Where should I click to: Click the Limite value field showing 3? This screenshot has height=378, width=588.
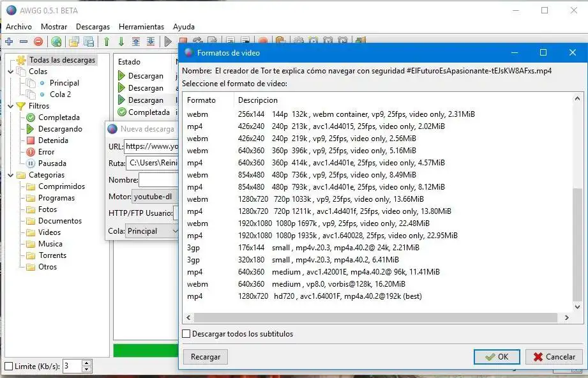coord(72,367)
